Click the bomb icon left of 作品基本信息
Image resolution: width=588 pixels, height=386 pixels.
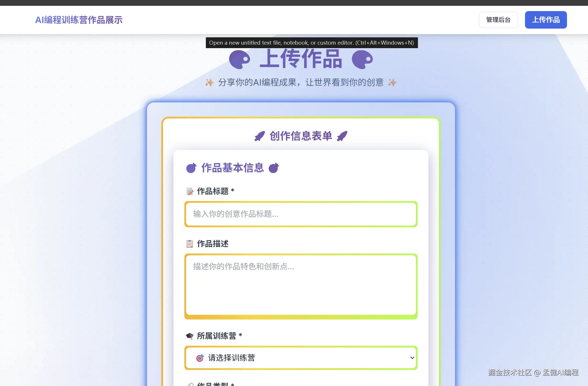pos(191,168)
